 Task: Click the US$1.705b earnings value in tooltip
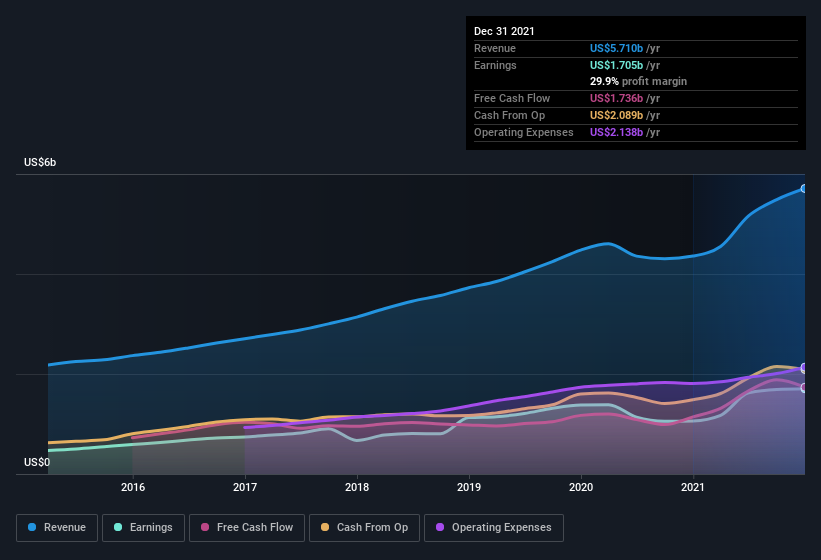pos(616,65)
